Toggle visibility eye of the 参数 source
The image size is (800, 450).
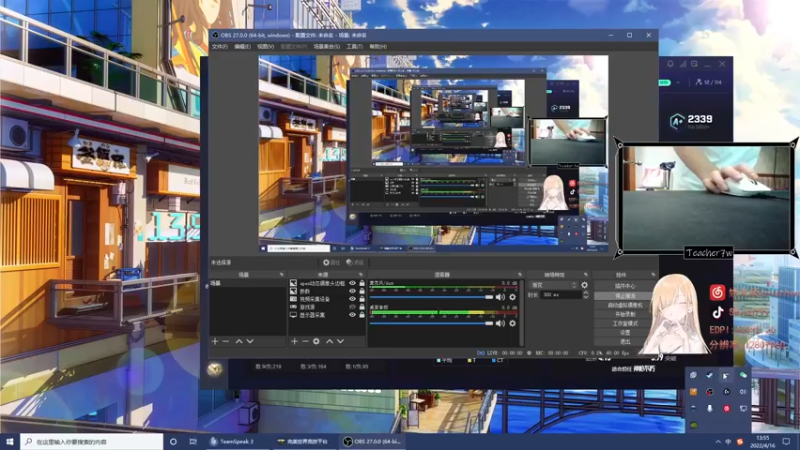(352, 291)
